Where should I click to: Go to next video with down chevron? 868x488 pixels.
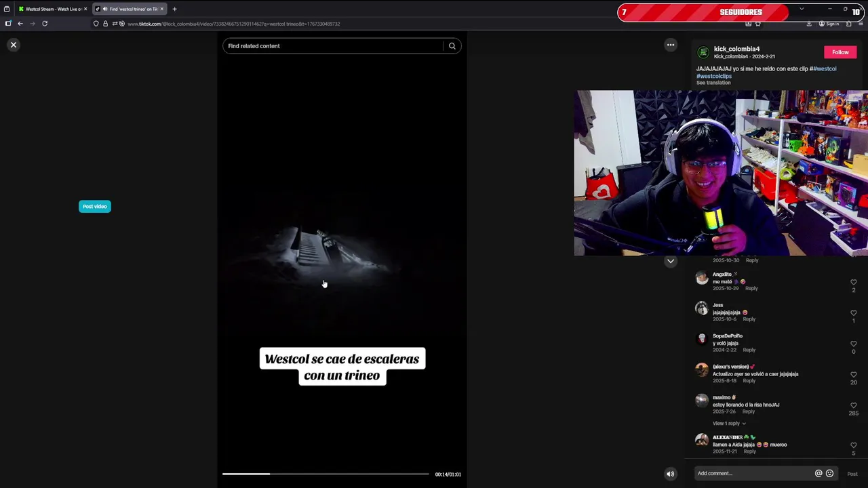(x=671, y=261)
